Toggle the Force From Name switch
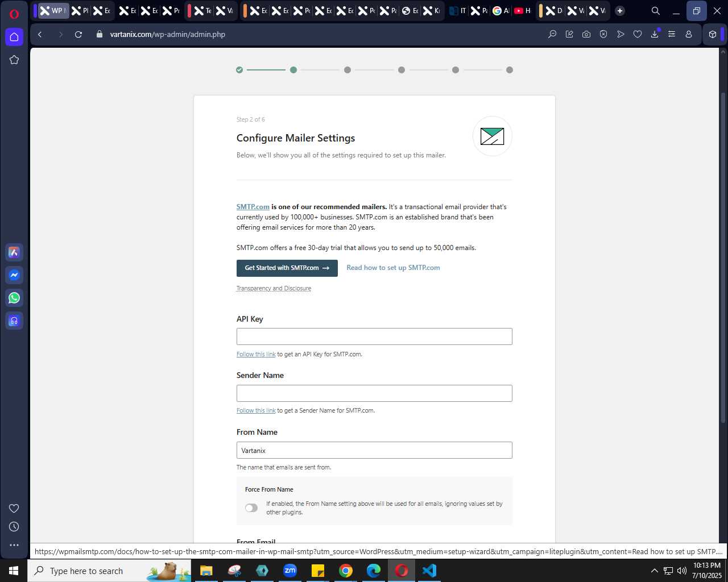This screenshot has width=728, height=582. [251, 508]
